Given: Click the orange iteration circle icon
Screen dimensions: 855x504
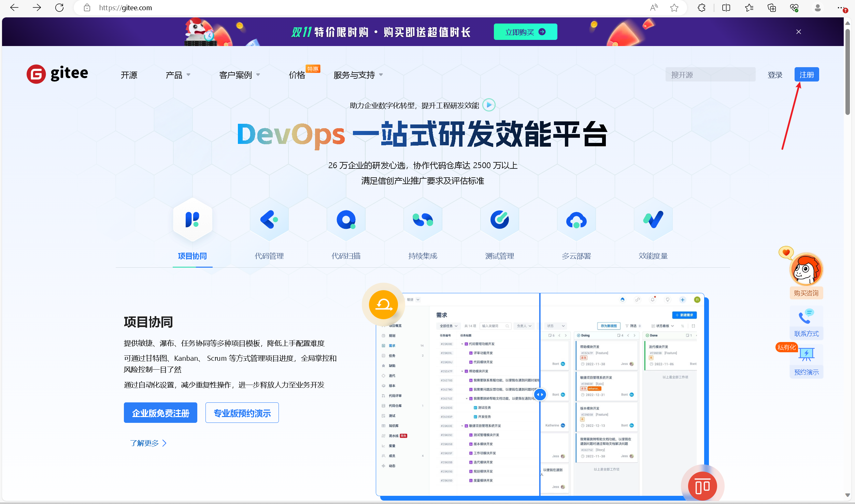Looking at the screenshot, I should (383, 305).
